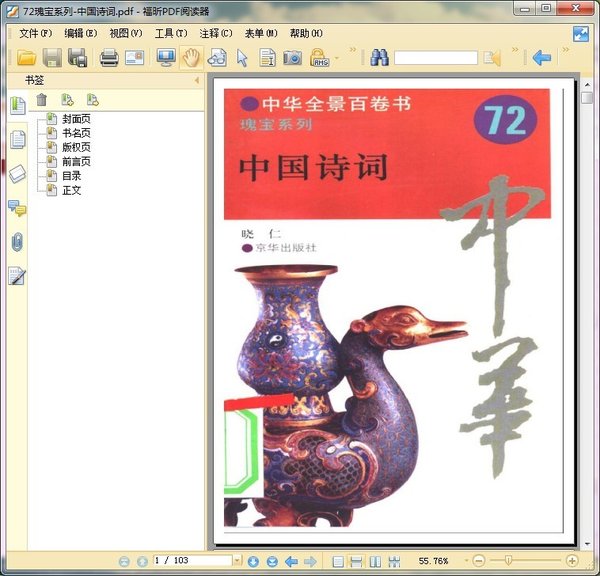
Task: Delete bookmark with the trash icon
Action: (x=41, y=100)
